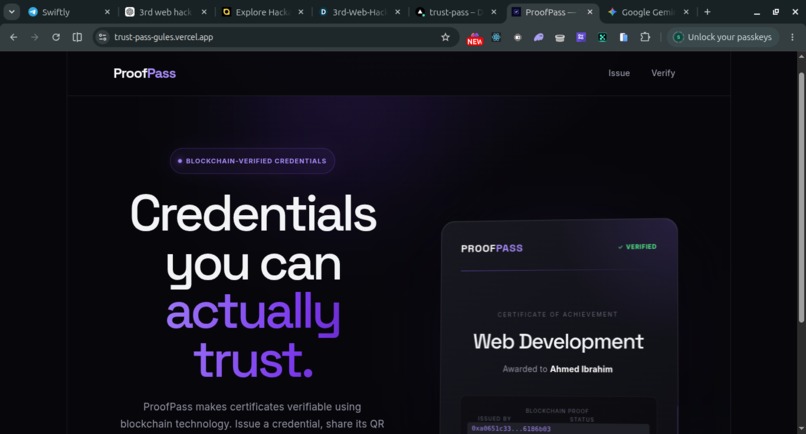Click the grey bucket-shaped extension icon

(x=560, y=37)
